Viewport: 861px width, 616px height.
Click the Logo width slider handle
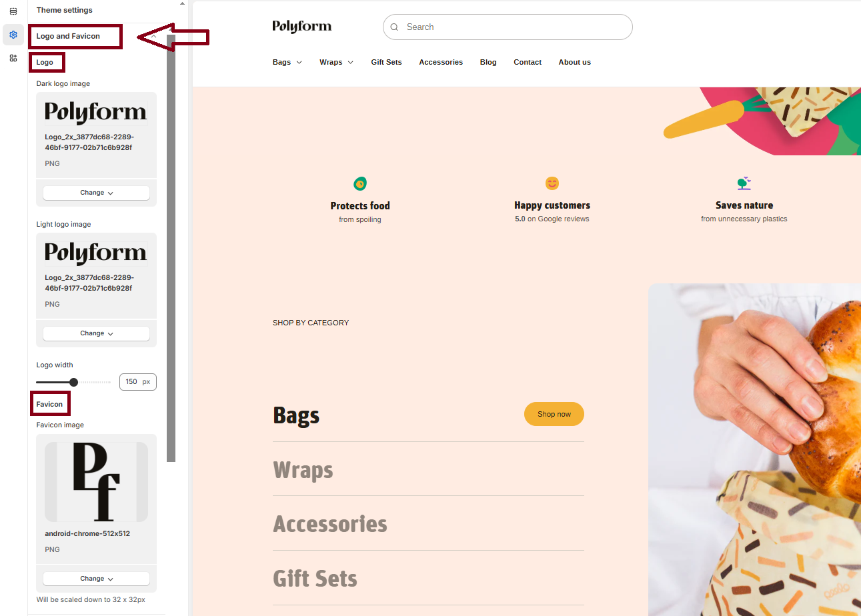pos(73,382)
